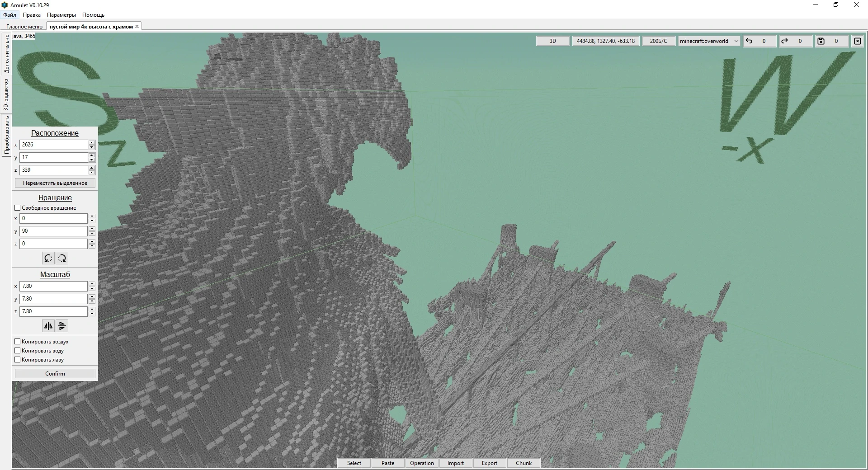Tick the 'Копировать воду' checkbox
Screen dimensions: 868x470
18,351
